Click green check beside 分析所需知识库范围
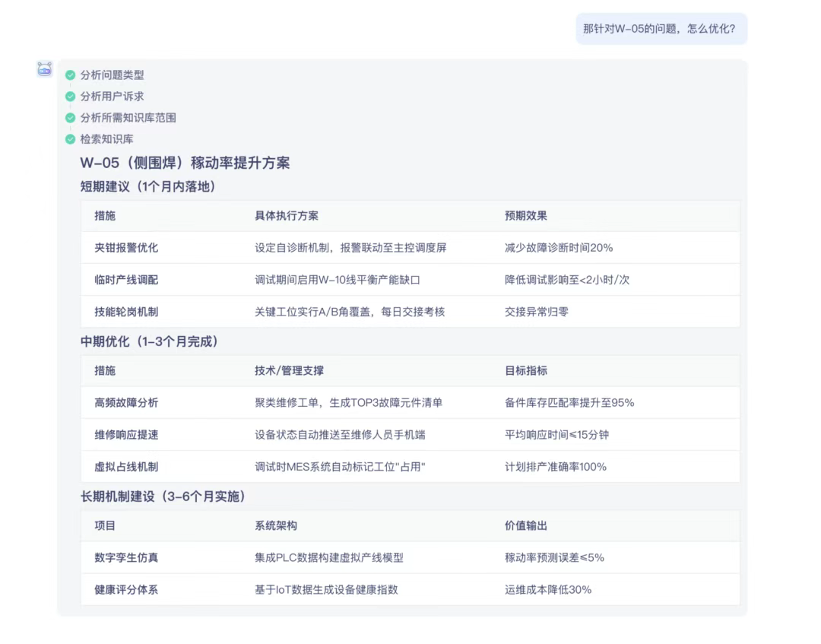 point(70,119)
